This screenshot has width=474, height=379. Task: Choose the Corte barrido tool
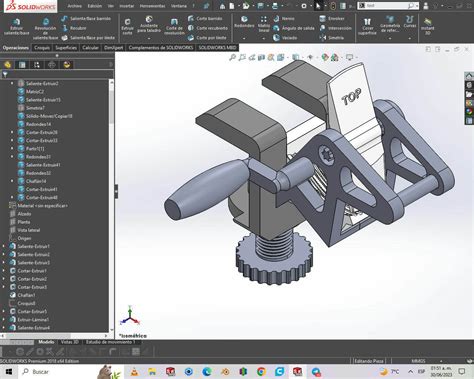[205, 19]
